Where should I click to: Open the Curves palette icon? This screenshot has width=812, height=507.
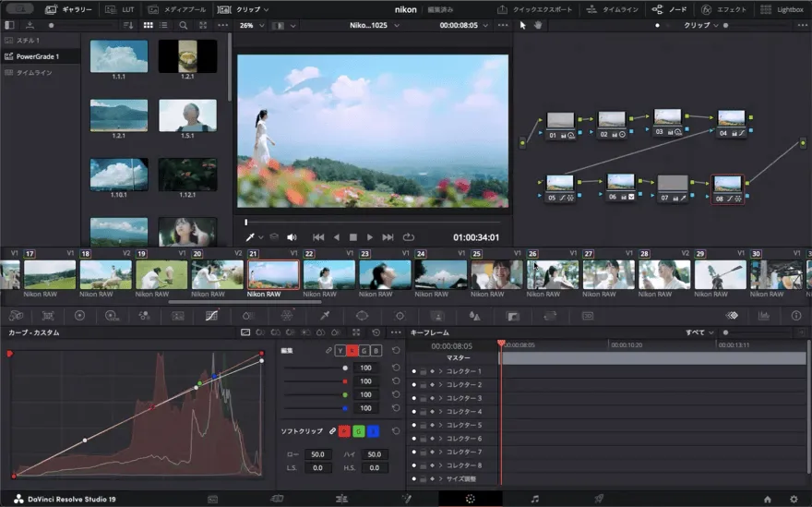click(211, 315)
